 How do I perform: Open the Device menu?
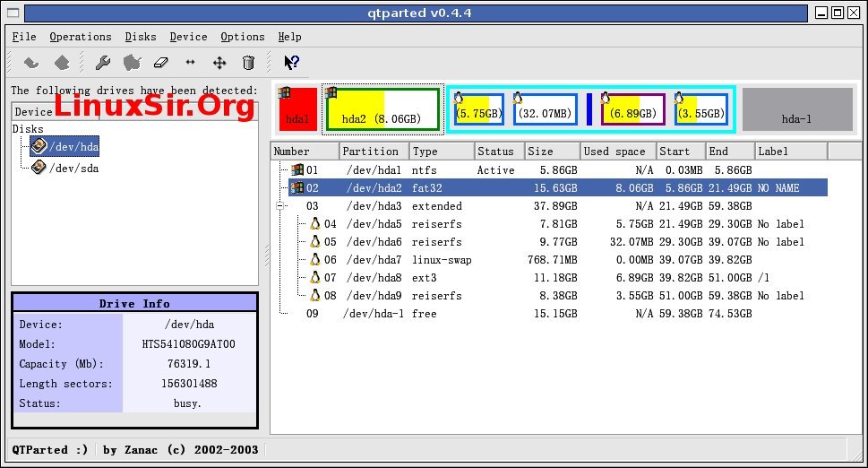pos(188,37)
